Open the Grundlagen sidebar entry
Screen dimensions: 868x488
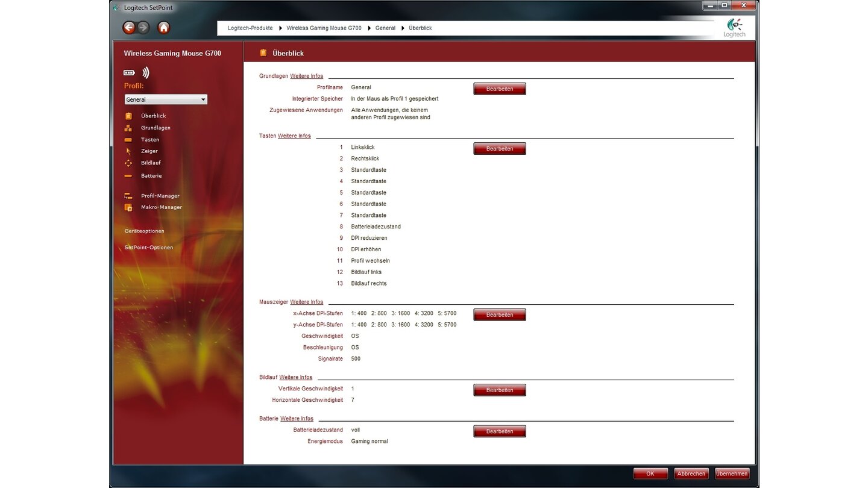pyautogui.click(x=156, y=128)
